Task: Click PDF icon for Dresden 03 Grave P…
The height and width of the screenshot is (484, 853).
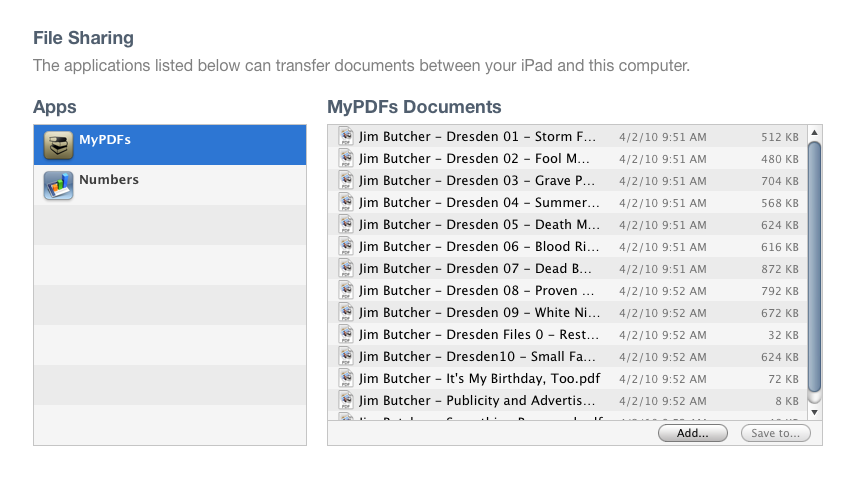Action: pos(346,181)
